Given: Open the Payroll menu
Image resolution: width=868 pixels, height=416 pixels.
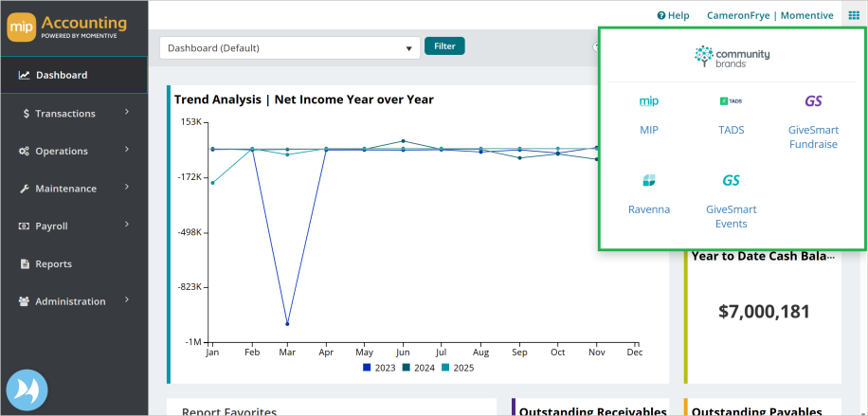Looking at the screenshot, I should point(74,226).
